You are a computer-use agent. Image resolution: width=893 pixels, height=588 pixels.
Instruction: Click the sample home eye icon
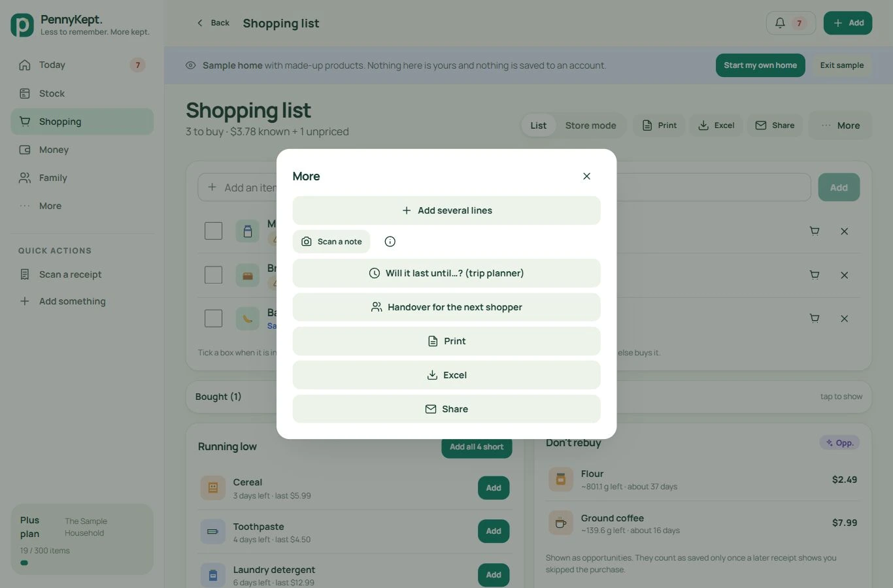tap(191, 65)
